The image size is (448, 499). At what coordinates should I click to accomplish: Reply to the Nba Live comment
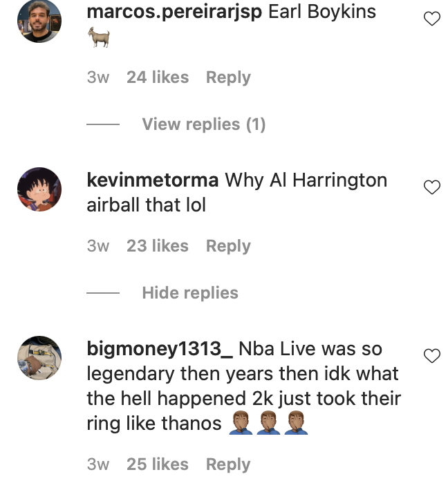pyautogui.click(x=228, y=464)
